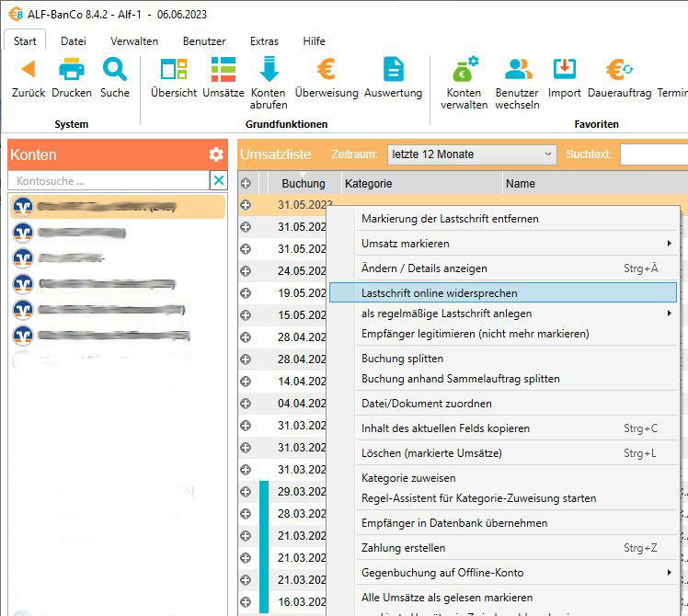The width and height of the screenshot is (688, 616).
Task: Click the Umsätze list icon
Action: 223,70
